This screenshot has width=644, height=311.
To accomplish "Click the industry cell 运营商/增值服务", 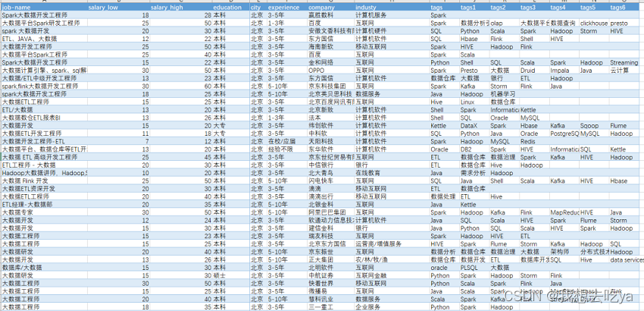I will tap(392, 244).
